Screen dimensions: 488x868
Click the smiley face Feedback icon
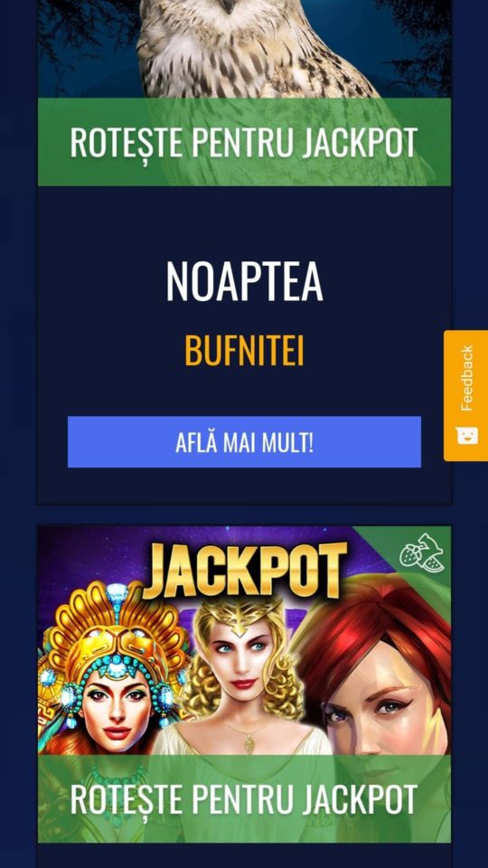coord(467,435)
